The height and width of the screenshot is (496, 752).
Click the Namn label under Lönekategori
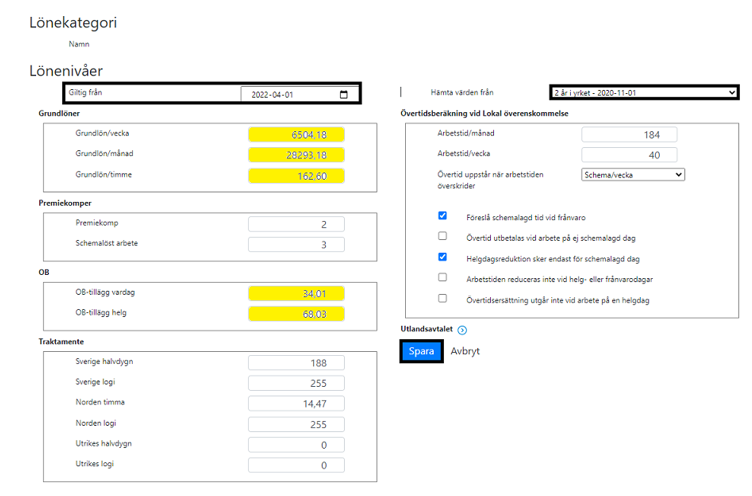tap(79, 44)
